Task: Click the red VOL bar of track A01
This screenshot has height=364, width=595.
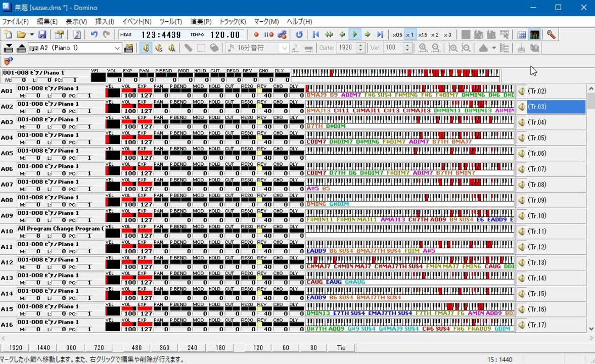Action: pyautogui.click(x=128, y=90)
